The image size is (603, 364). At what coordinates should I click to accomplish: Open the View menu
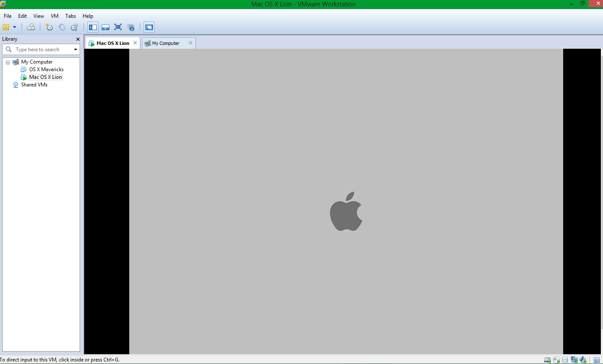pos(39,16)
